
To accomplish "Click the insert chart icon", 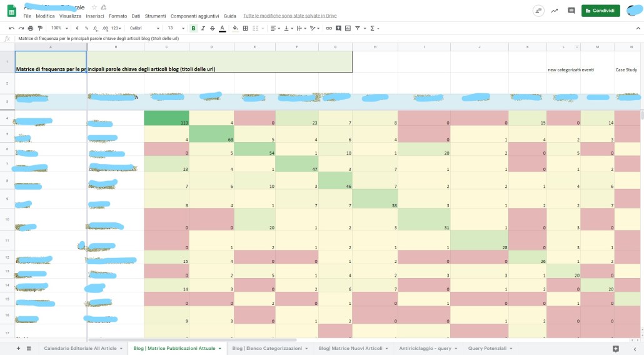I will pos(348,28).
